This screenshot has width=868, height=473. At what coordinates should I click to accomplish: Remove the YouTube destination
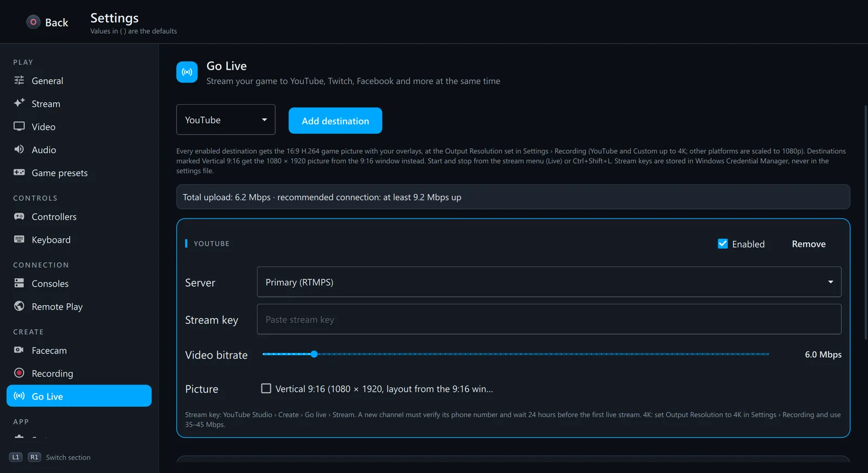pyautogui.click(x=808, y=244)
